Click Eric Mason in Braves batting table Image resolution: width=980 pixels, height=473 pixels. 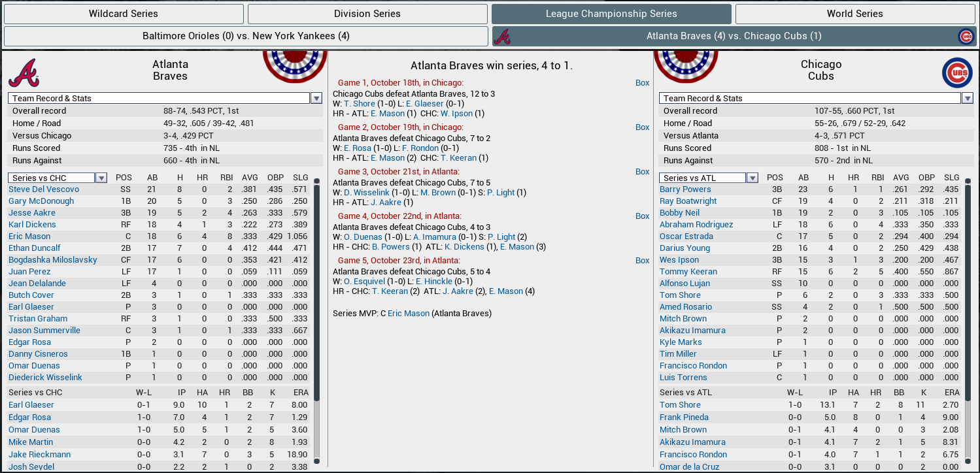[x=29, y=236]
